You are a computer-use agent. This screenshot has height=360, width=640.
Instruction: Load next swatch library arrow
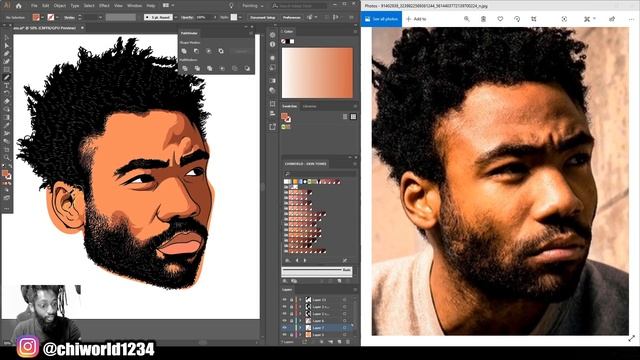coord(304,260)
